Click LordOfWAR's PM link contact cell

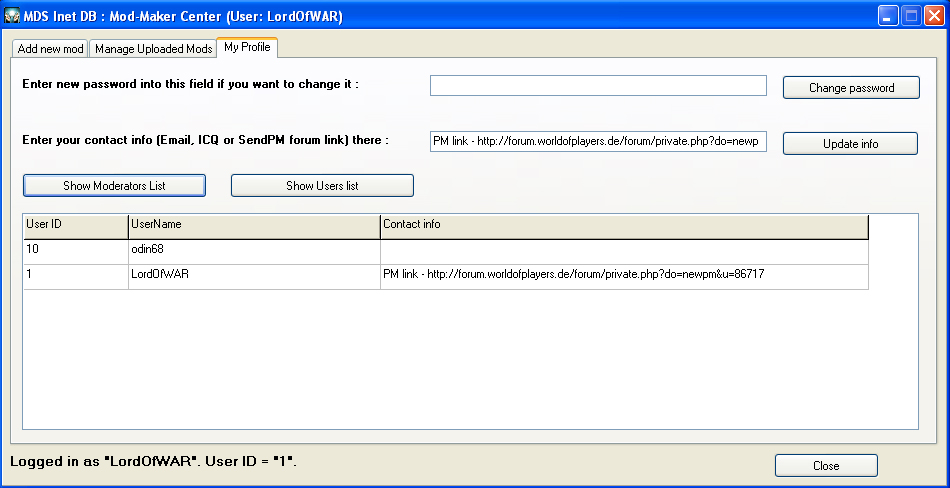[624, 275]
